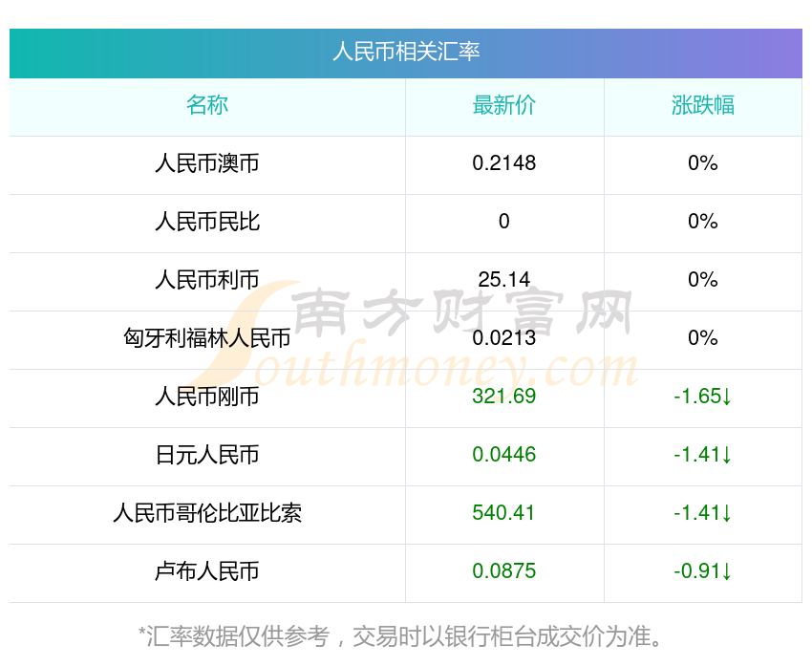Click the 人民币相关汇率 title bar

tap(406, 53)
